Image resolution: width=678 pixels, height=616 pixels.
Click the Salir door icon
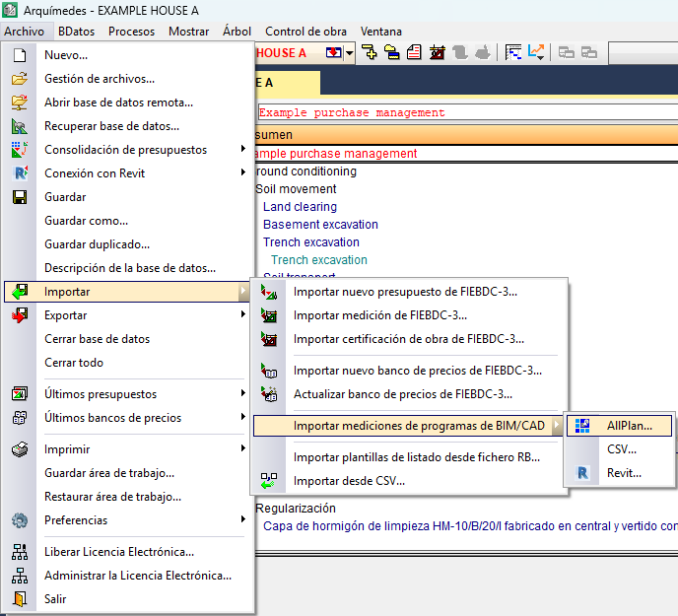tap(19, 599)
